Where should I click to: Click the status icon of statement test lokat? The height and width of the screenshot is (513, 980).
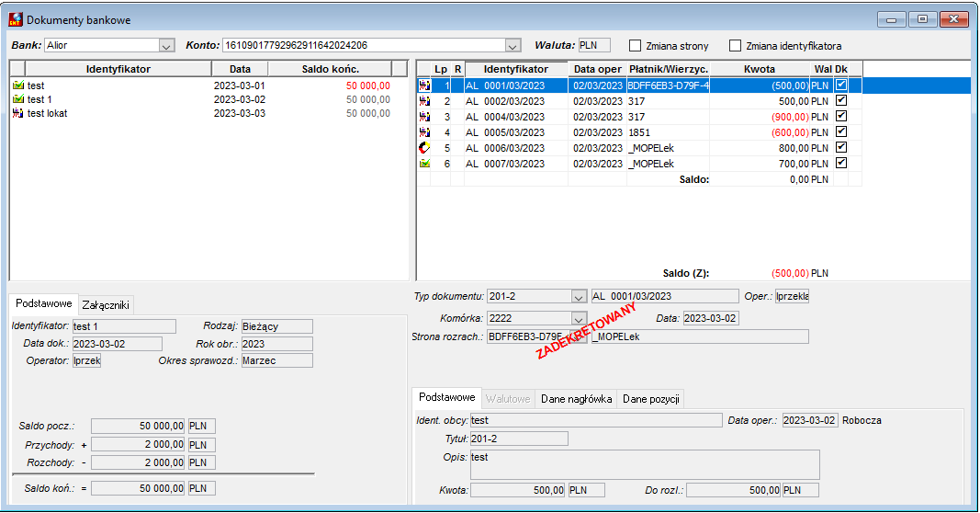(18, 113)
